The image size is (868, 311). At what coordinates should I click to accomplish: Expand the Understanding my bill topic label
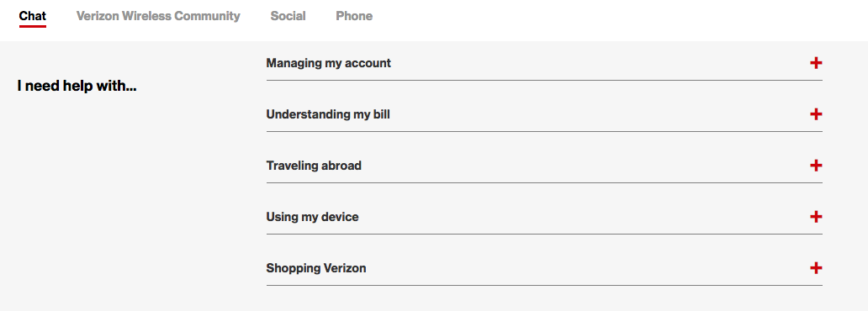click(x=328, y=114)
